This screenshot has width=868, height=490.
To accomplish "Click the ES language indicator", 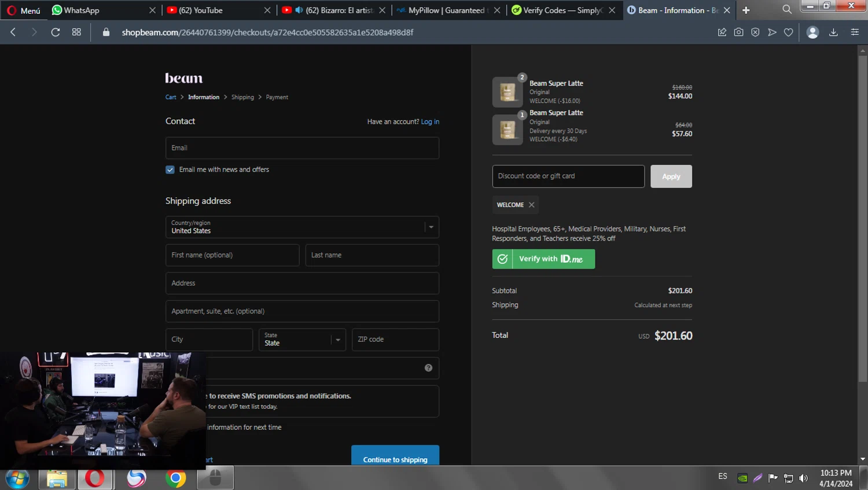I will [723, 477].
